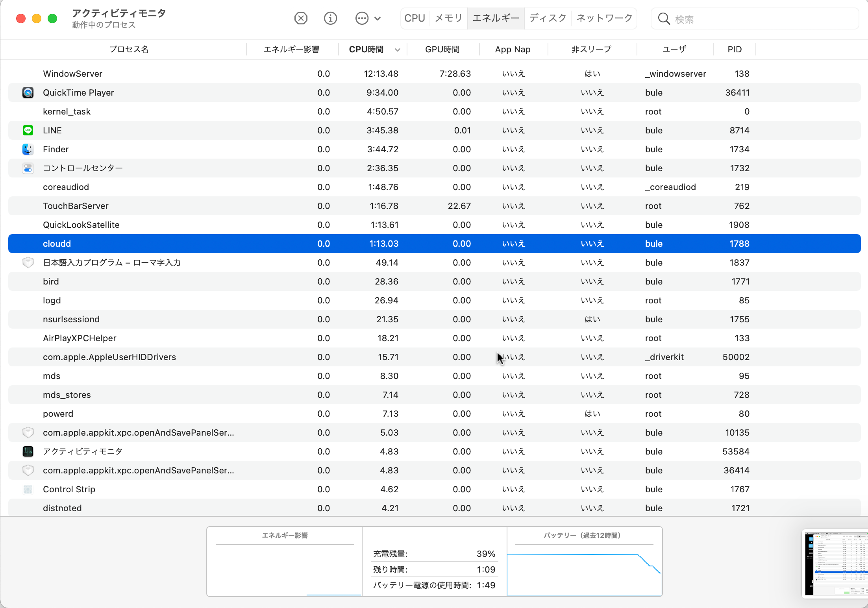Screen dimensions: 868x608
Task: Switch to the CPU tab
Action: click(415, 18)
